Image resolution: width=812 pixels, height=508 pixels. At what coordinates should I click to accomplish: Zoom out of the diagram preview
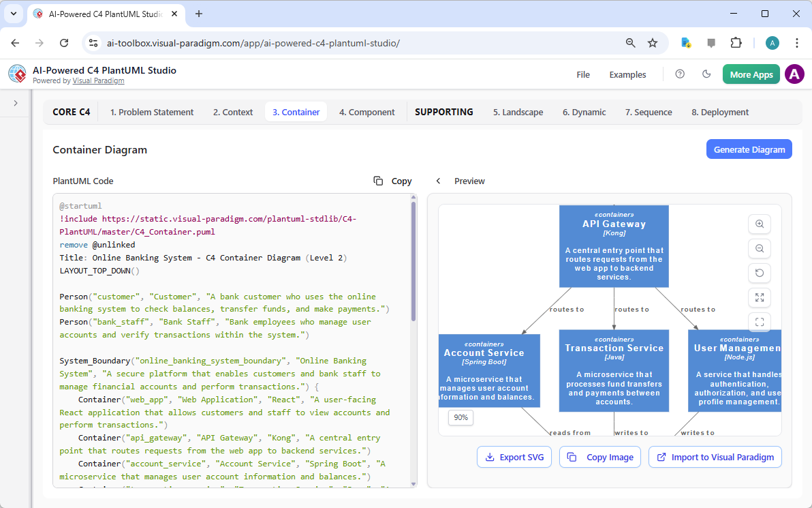pyautogui.click(x=760, y=248)
